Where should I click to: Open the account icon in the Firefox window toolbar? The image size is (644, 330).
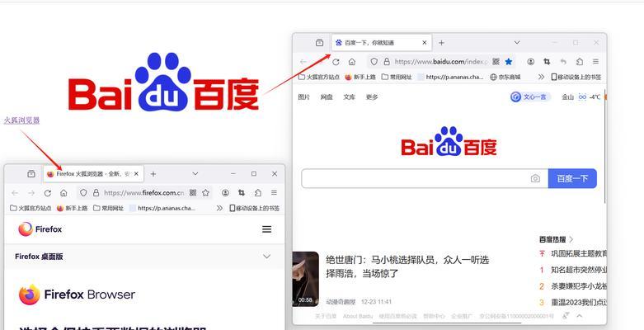coord(225,193)
